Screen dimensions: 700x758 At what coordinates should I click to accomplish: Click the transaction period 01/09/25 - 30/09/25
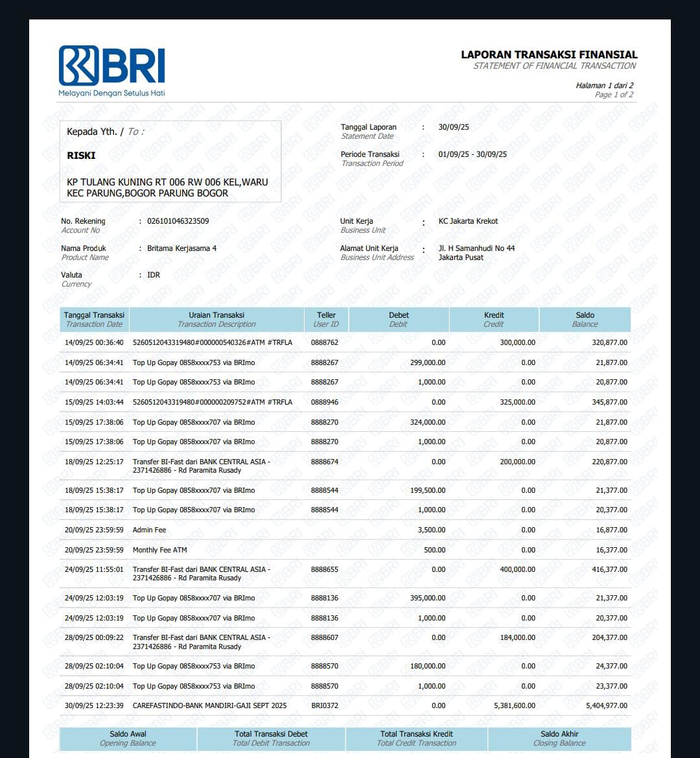coord(472,154)
